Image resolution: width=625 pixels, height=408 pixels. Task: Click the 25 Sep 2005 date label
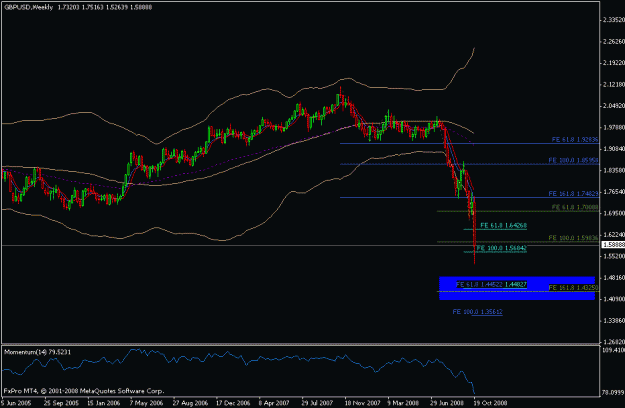point(61,403)
